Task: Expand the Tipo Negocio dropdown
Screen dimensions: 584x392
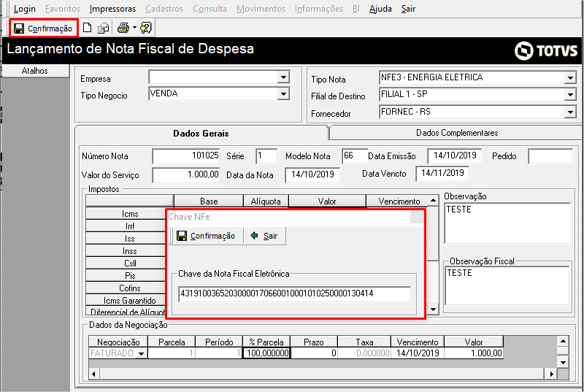Action: pos(283,94)
